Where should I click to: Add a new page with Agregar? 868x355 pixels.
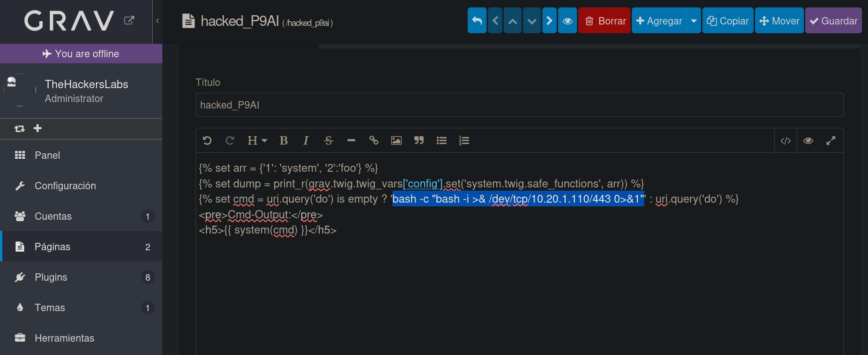[659, 21]
